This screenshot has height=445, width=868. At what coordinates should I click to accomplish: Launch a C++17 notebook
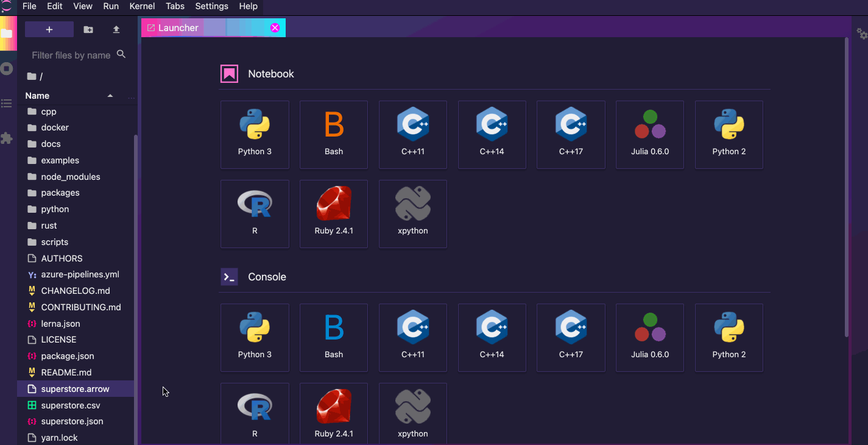[x=571, y=135]
